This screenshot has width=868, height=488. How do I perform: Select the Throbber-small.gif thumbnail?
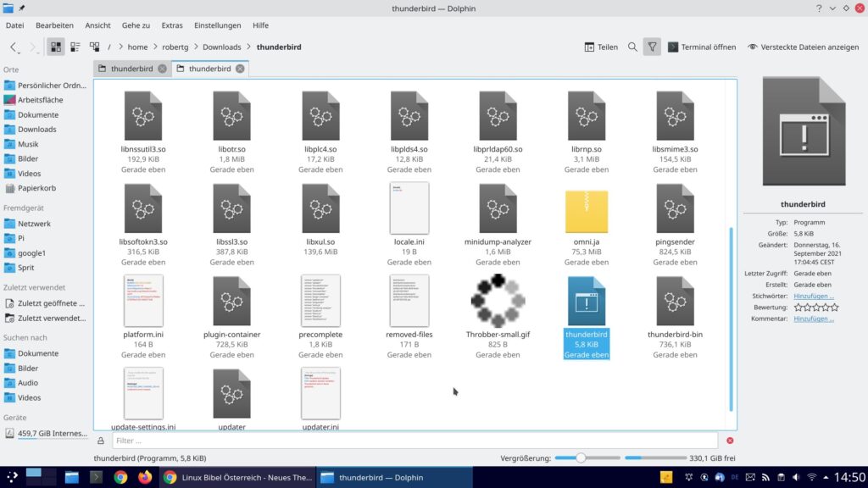point(498,301)
